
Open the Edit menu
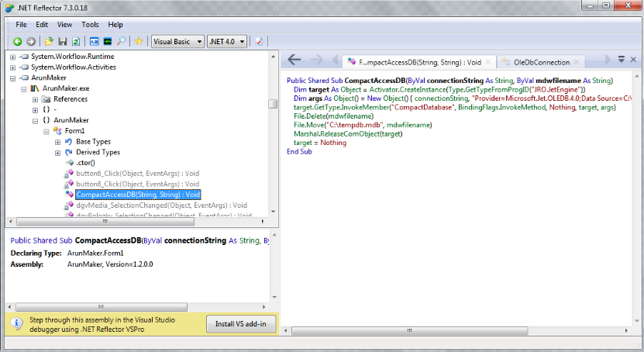pyautogui.click(x=42, y=25)
